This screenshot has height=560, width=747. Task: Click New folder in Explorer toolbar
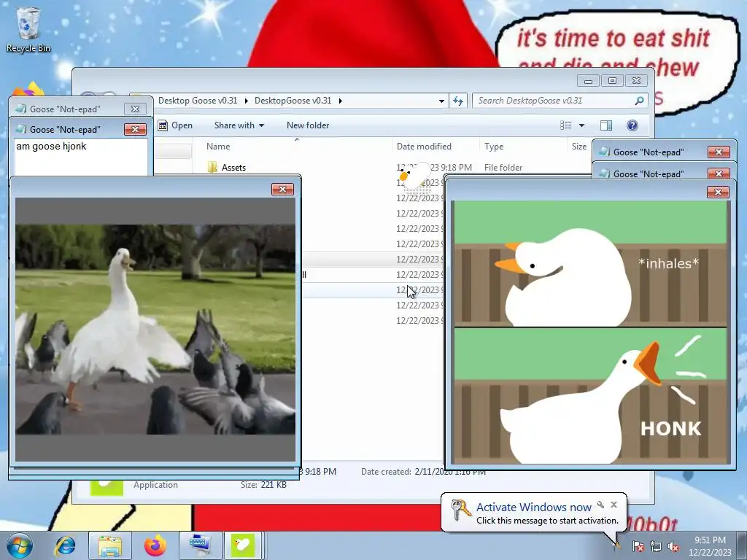(x=308, y=125)
